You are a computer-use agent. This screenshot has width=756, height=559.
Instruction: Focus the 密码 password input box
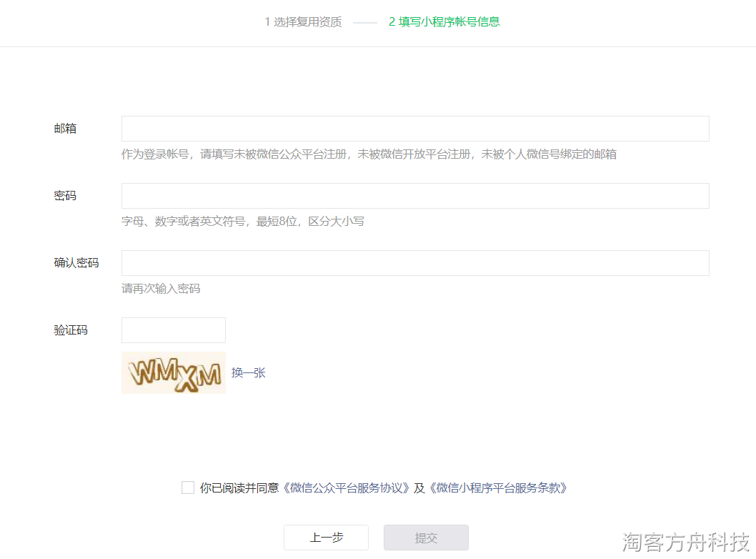click(x=415, y=196)
